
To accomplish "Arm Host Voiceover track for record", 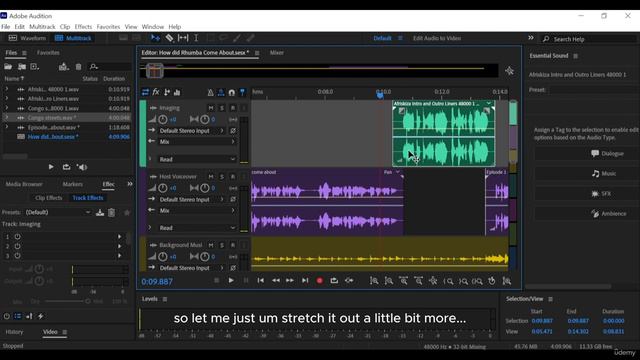I will 233,176.
